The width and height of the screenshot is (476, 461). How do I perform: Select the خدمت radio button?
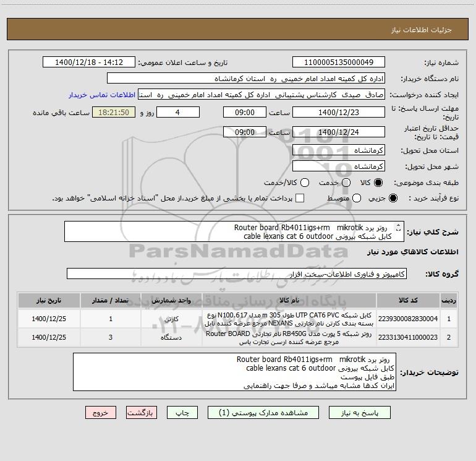click(x=346, y=183)
